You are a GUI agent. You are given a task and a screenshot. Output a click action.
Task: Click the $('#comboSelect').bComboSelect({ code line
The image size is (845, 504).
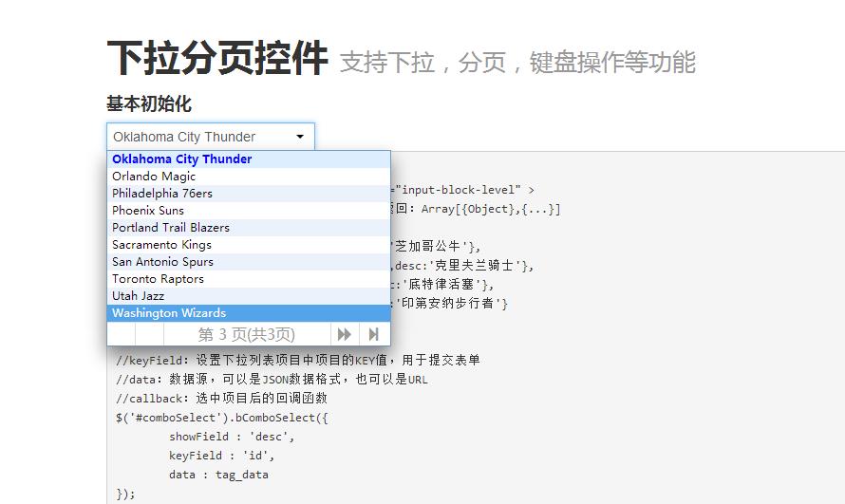point(222,418)
